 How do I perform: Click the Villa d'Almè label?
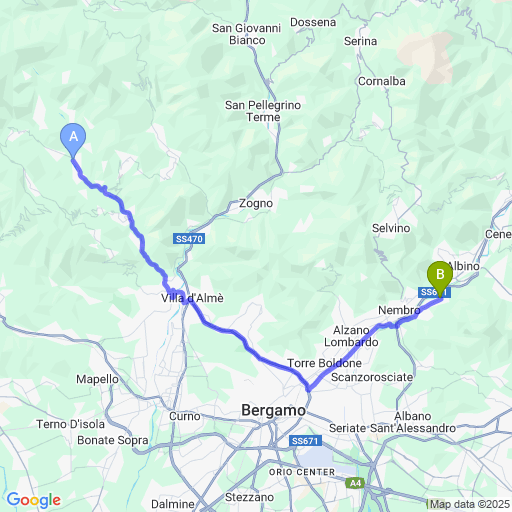click(192, 298)
